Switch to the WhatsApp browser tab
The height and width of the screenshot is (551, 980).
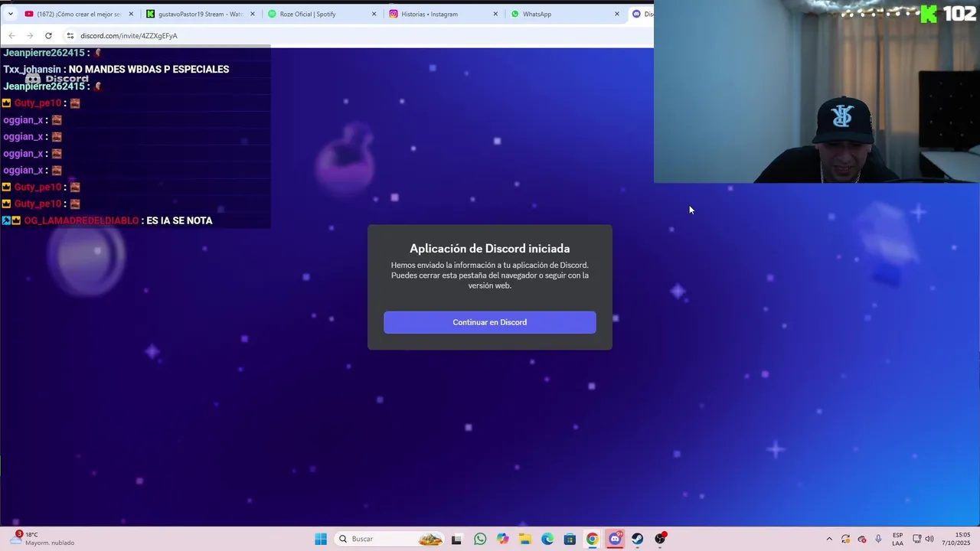point(564,14)
